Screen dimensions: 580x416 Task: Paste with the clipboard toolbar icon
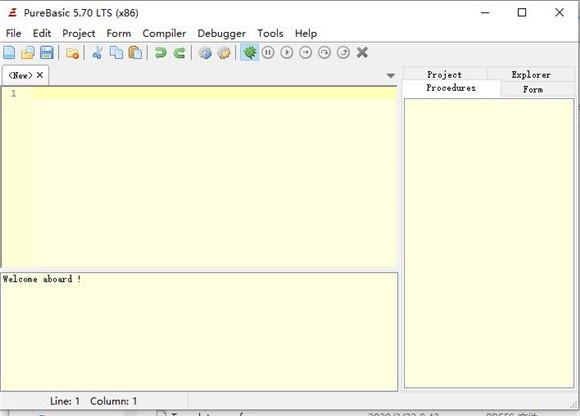(x=135, y=53)
